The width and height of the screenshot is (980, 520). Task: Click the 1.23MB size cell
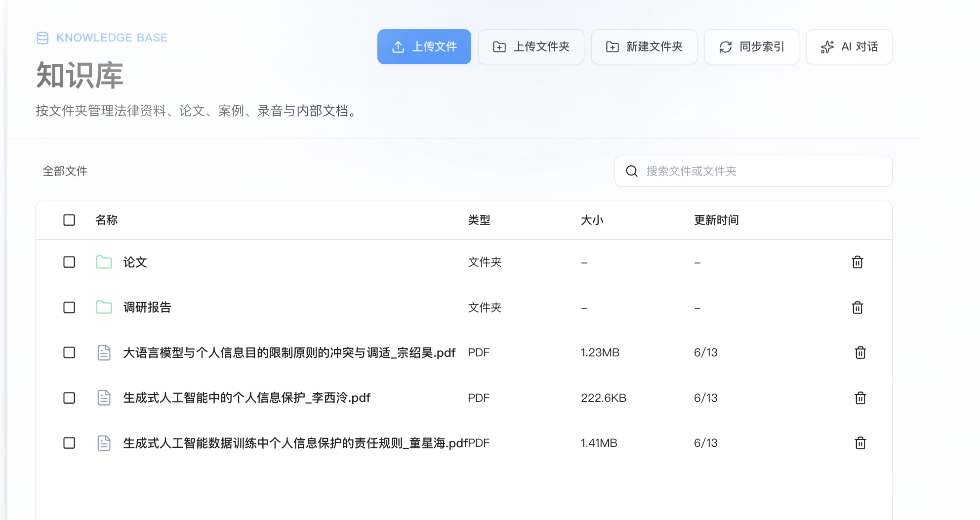[x=600, y=352]
